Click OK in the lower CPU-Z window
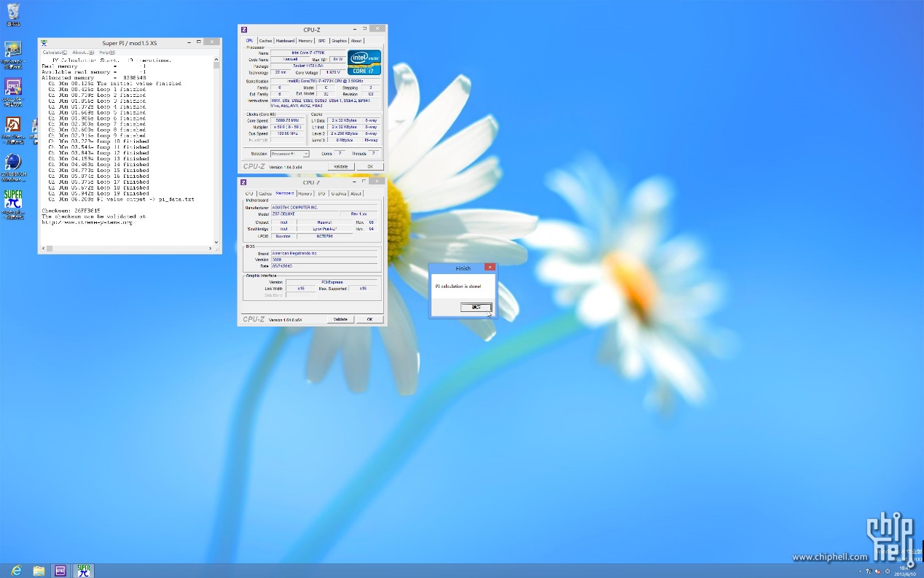The height and width of the screenshot is (578, 924). point(369,319)
